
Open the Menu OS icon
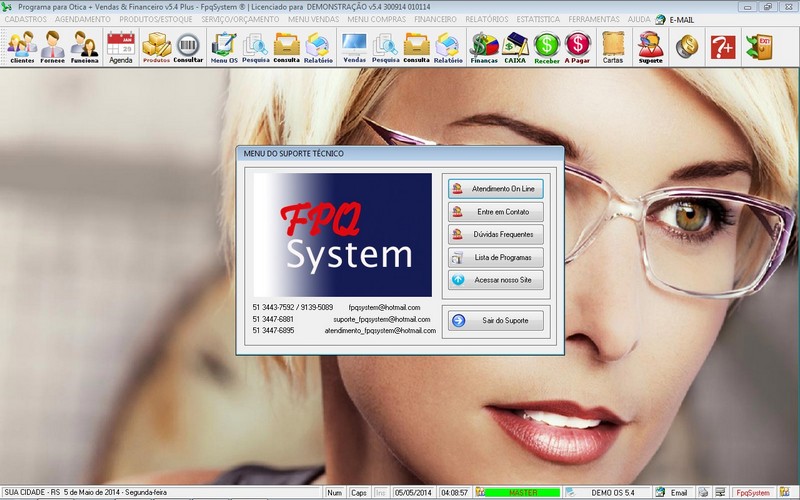tap(224, 46)
